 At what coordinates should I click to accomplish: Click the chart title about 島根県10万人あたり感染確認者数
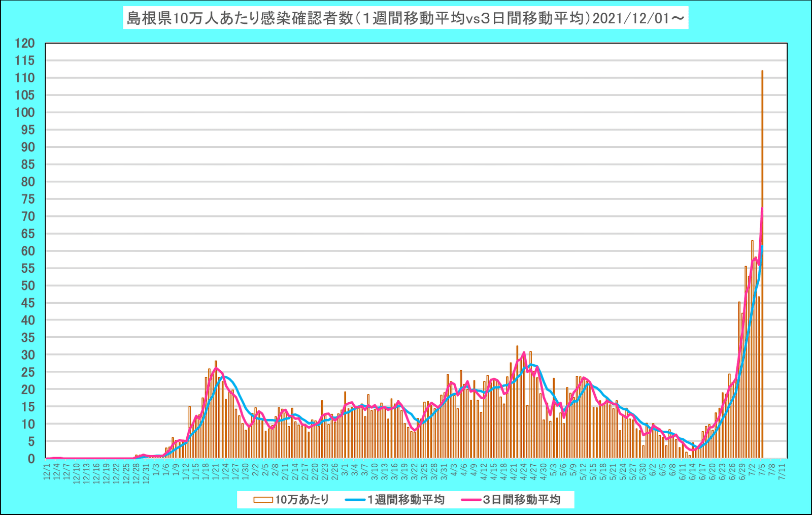tap(405, 19)
